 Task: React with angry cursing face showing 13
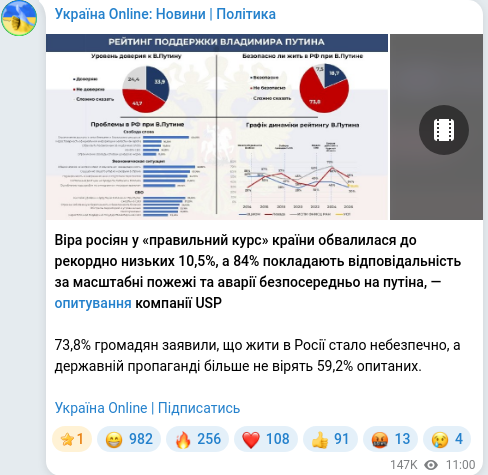pos(390,439)
